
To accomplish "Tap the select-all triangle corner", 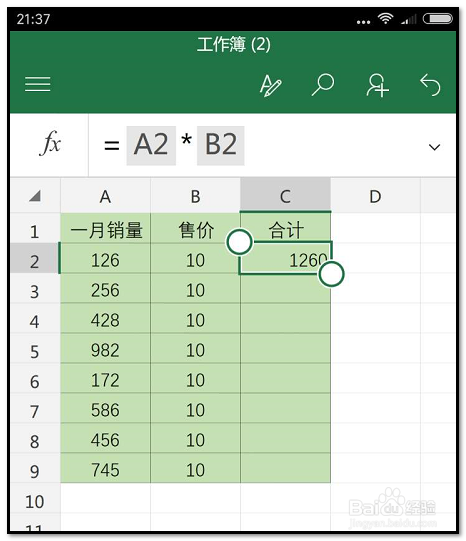I will click(x=35, y=196).
